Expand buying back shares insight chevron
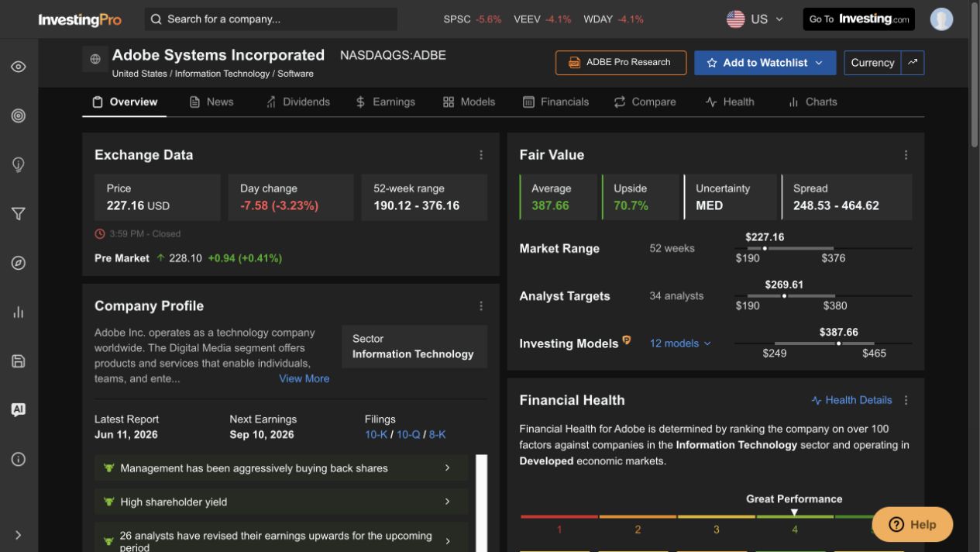The height and width of the screenshot is (552, 980). pyautogui.click(x=447, y=468)
